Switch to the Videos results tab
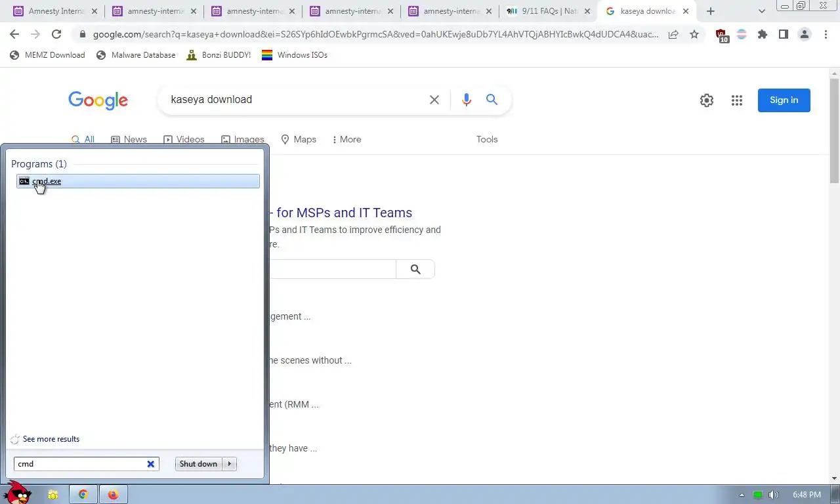This screenshot has height=504, width=840. pyautogui.click(x=184, y=139)
